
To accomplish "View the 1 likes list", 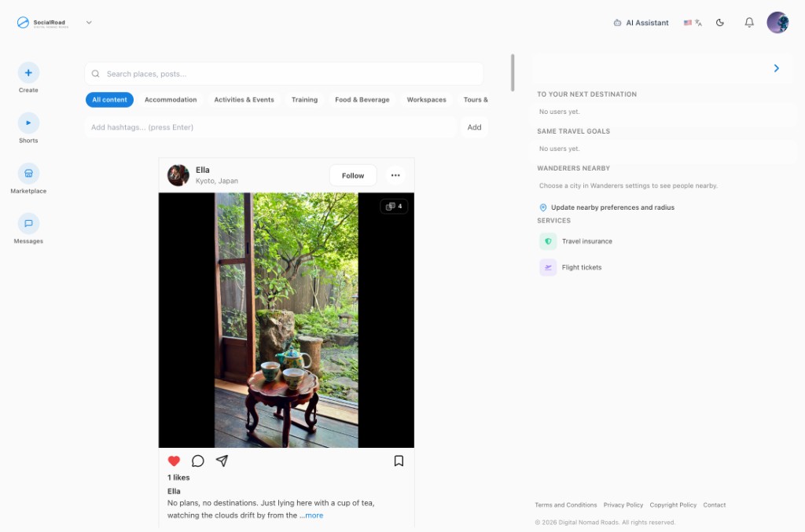I will (x=178, y=477).
